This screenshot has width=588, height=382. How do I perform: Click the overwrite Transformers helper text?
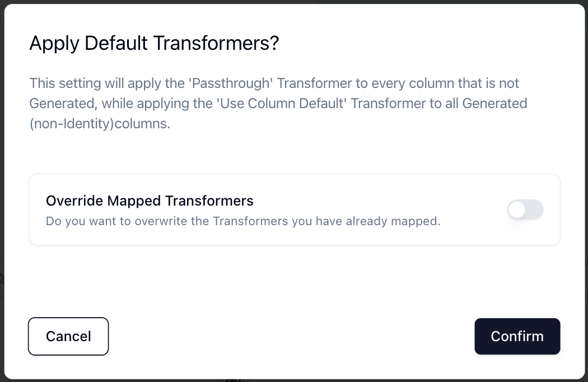243,221
